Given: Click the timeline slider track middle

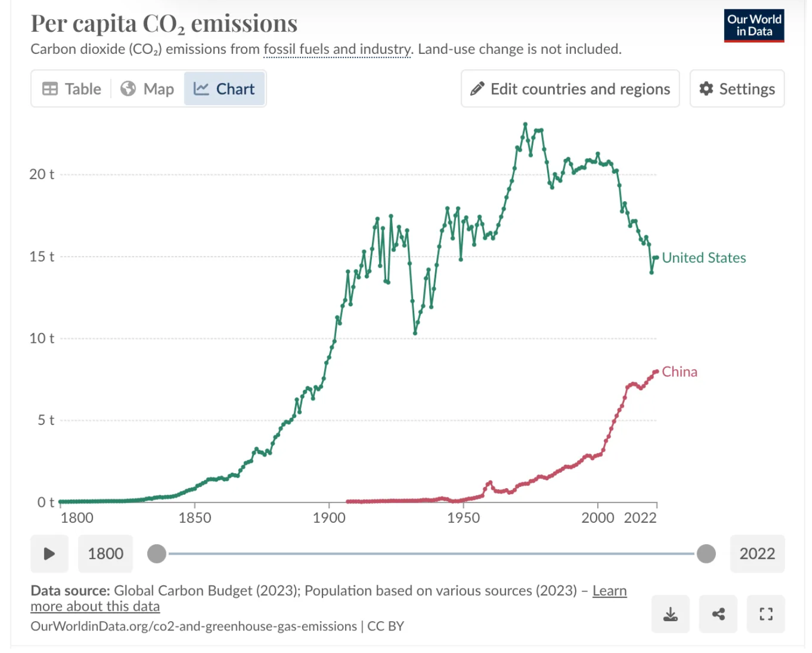Looking at the screenshot, I should click(431, 554).
